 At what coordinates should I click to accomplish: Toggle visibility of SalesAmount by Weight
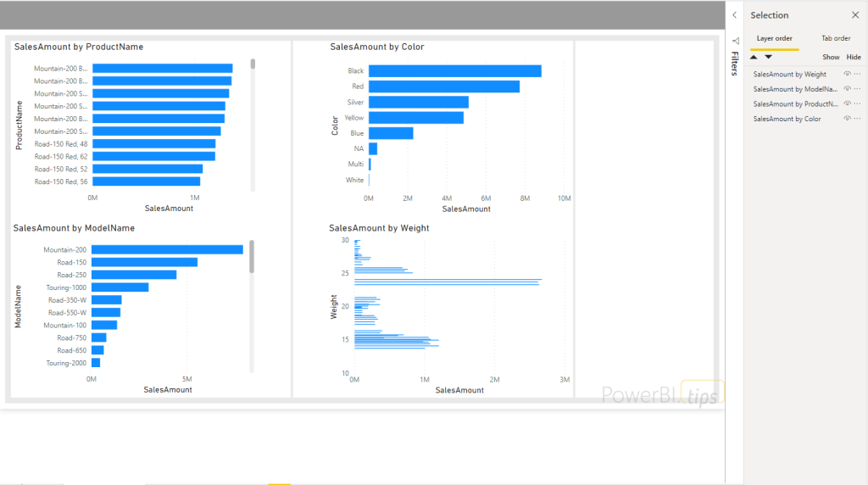(x=847, y=75)
